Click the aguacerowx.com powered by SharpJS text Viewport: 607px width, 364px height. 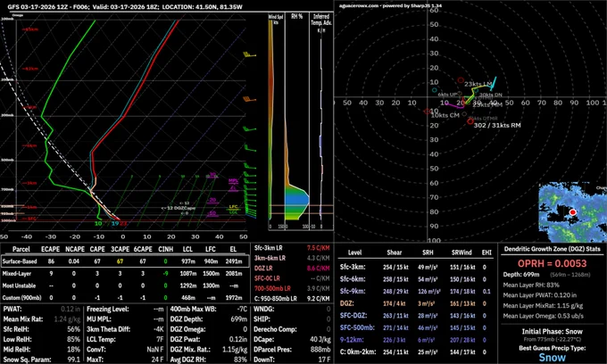click(390, 6)
